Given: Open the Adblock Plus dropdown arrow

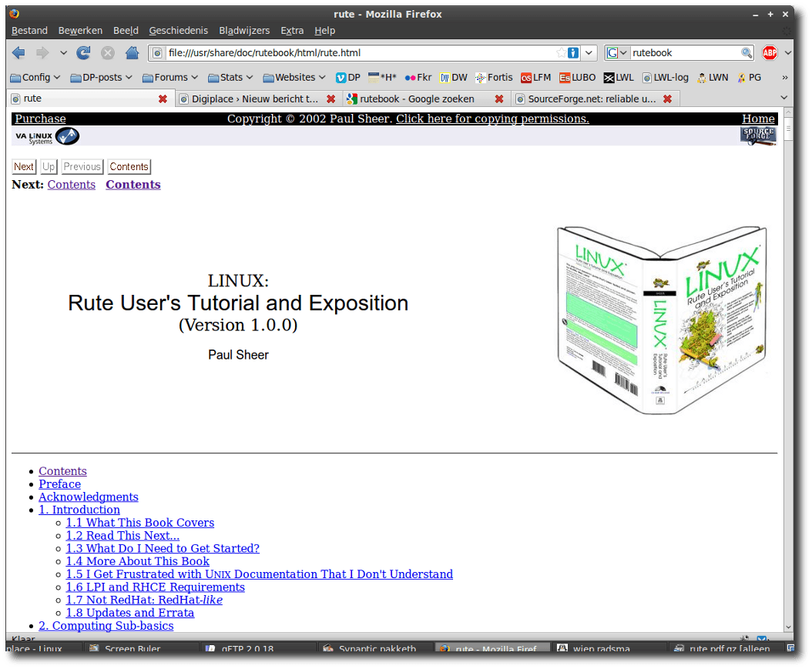Looking at the screenshot, I should click(787, 53).
